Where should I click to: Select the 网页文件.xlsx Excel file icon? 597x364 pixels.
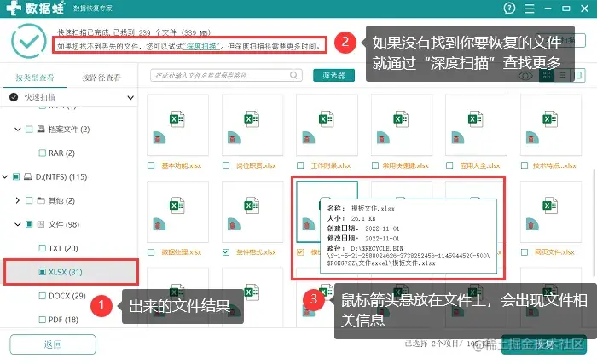click(x=550, y=205)
